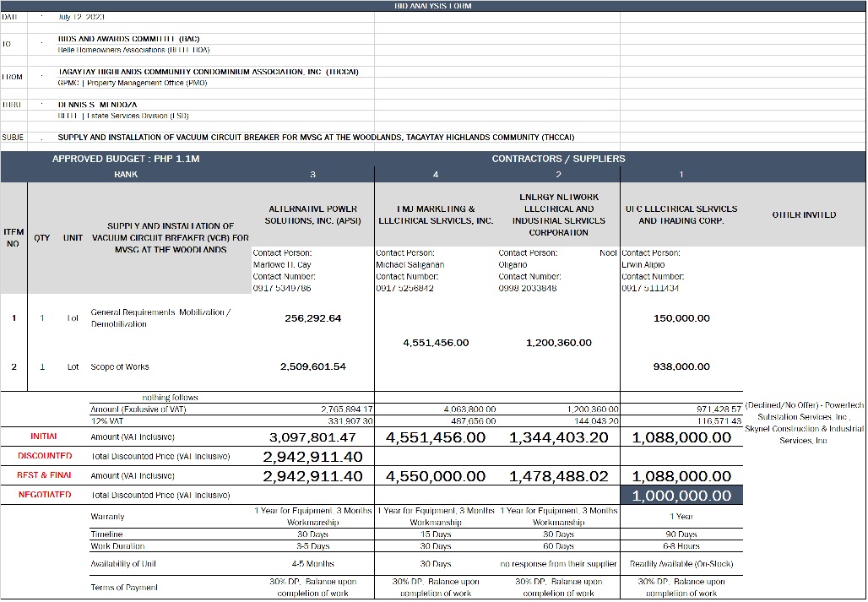Select General Requirements, Mobilization / Demobilization cell
The height and width of the screenshot is (602, 868).
(160, 318)
